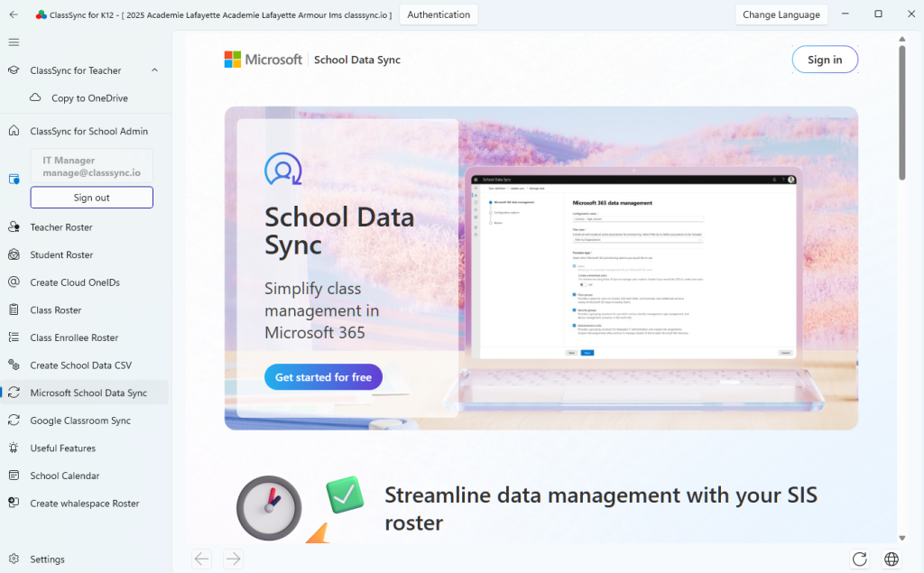Select School Calendar menu item
This screenshot has height=573, width=924.
coord(65,476)
